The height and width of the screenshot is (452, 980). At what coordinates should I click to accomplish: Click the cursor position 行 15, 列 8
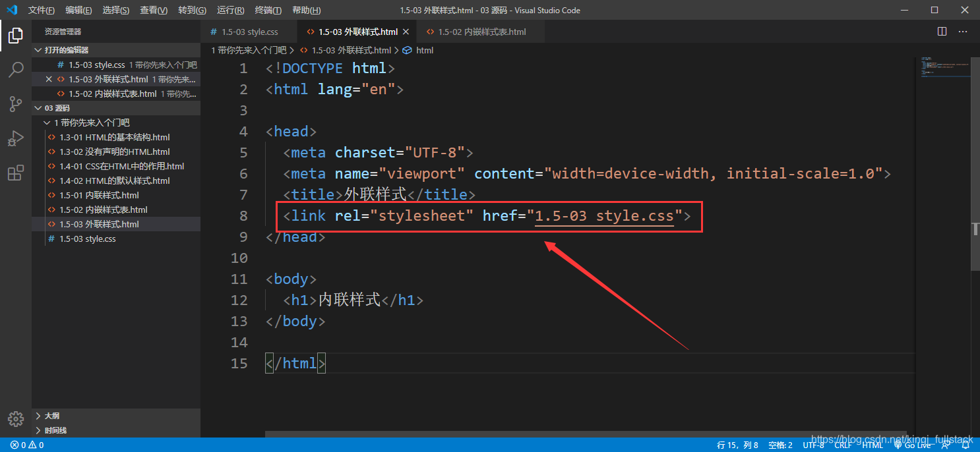tap(737, 445)
